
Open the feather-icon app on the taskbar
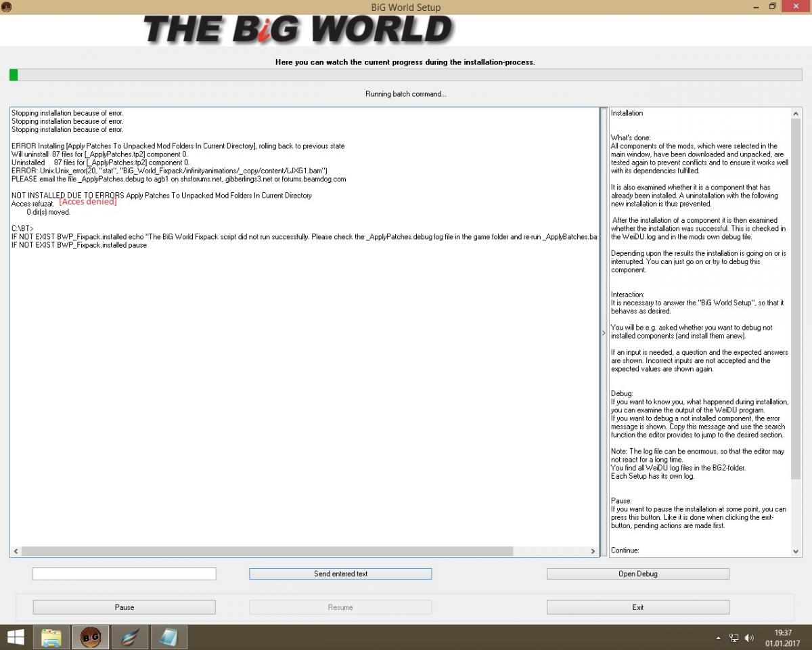pos(130,637)
